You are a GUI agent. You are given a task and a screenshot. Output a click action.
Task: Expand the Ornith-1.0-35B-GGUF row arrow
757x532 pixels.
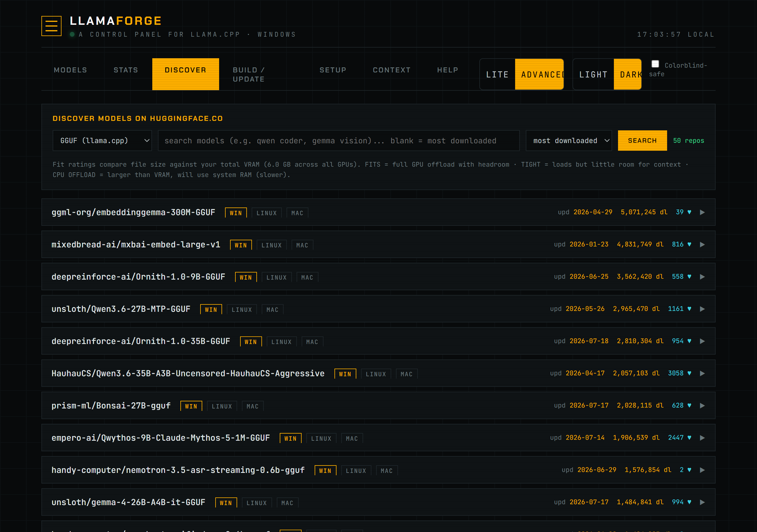click(702, 341)
